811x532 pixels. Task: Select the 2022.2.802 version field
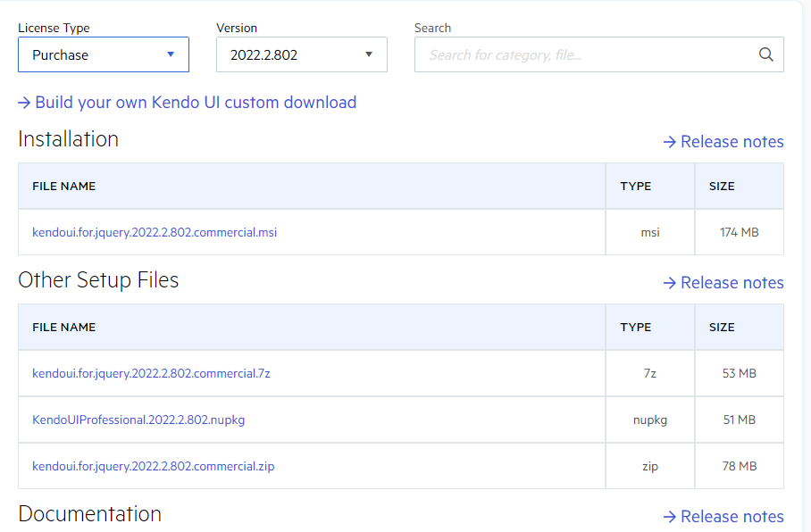302,54
